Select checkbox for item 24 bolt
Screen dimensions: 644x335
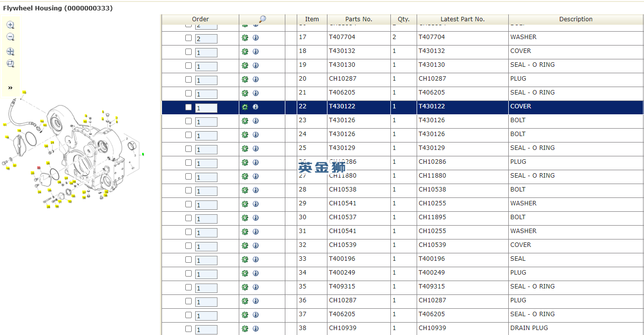(188, 135)
